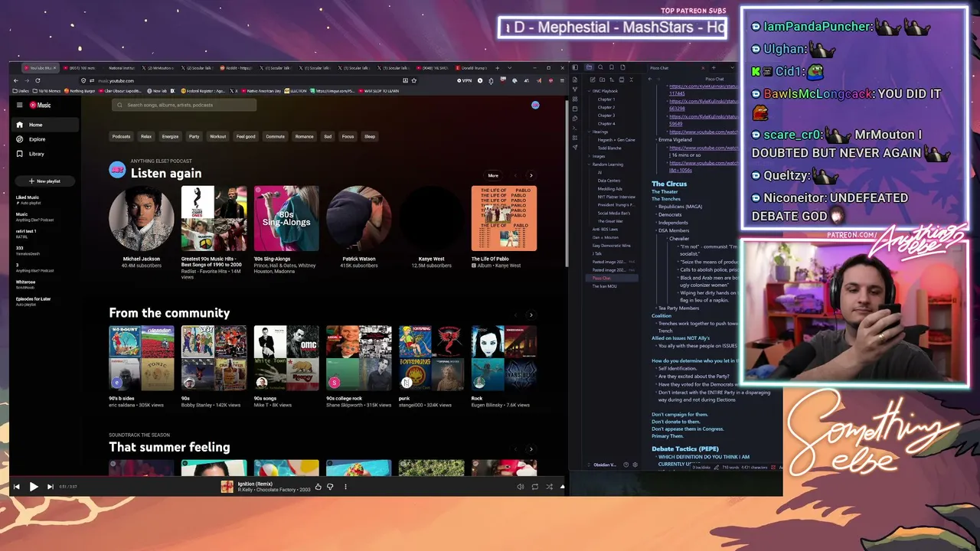
Task: Select the Commute mood chip
Action: [275, 136]
